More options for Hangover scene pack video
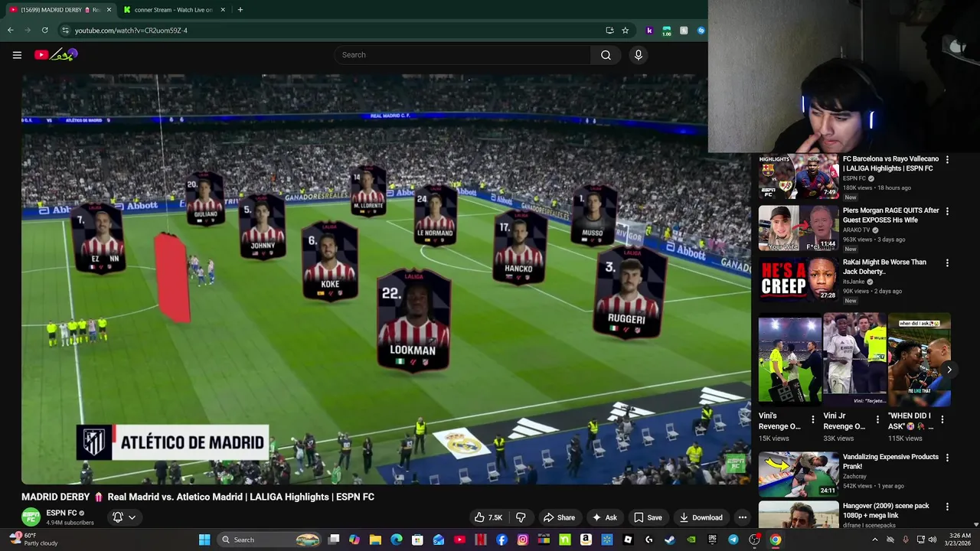980x551 pixels. pyautogui.click(x=947, y=507)
